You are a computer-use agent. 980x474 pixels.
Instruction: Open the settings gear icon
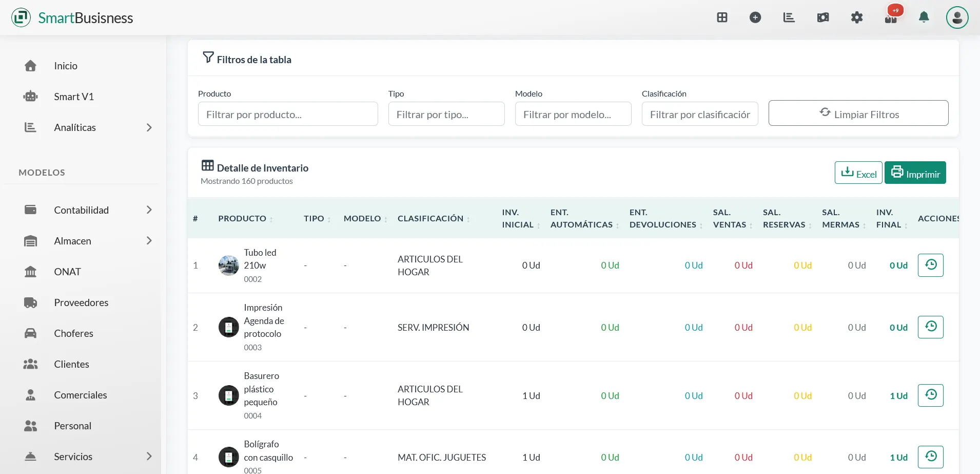pyautogui.click(x=857, y=17)
